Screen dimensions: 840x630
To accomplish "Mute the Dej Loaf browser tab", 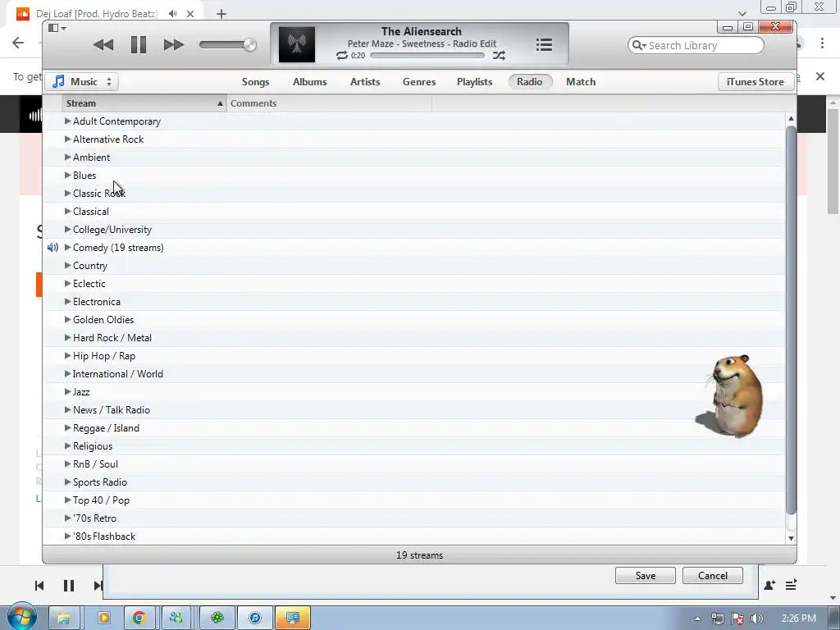I will coord(172,14).
